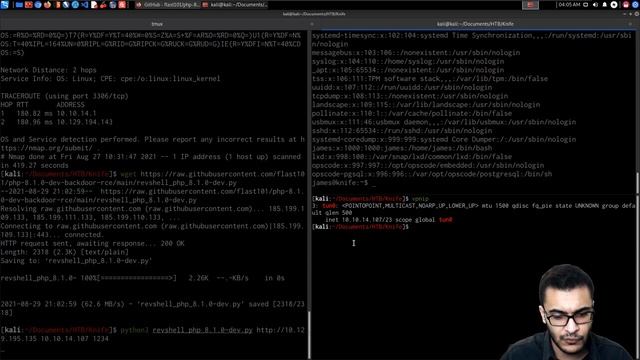Click the 'syslog:x:104:110' passwd entry
The width and height of the screenshot is (640, 360).
click(408, 61)
